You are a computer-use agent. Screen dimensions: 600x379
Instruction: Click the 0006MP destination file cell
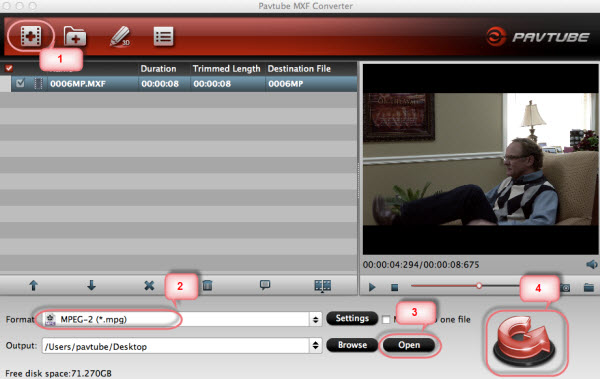(x=285, y=84)
